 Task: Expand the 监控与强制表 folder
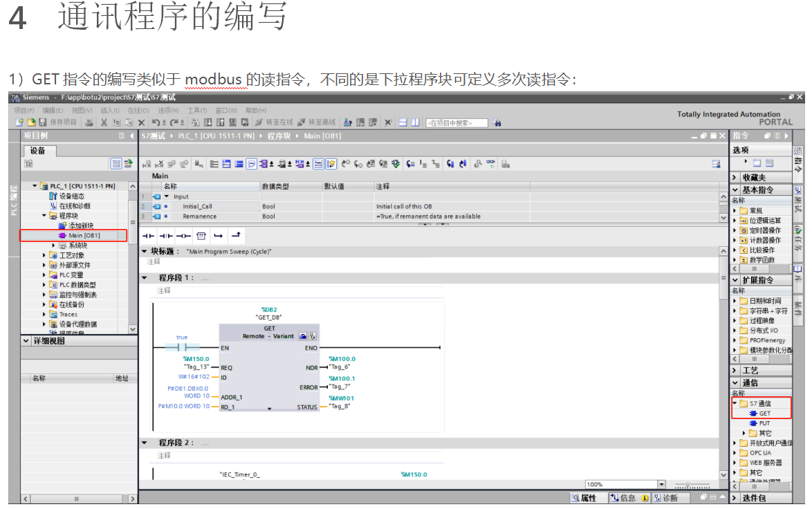(x=44, y=295)
